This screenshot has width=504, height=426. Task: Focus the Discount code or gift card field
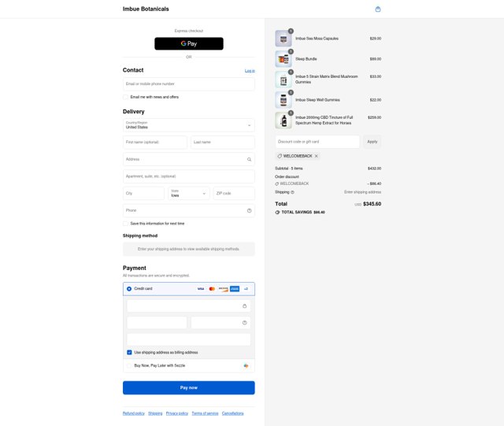(317, 142)
